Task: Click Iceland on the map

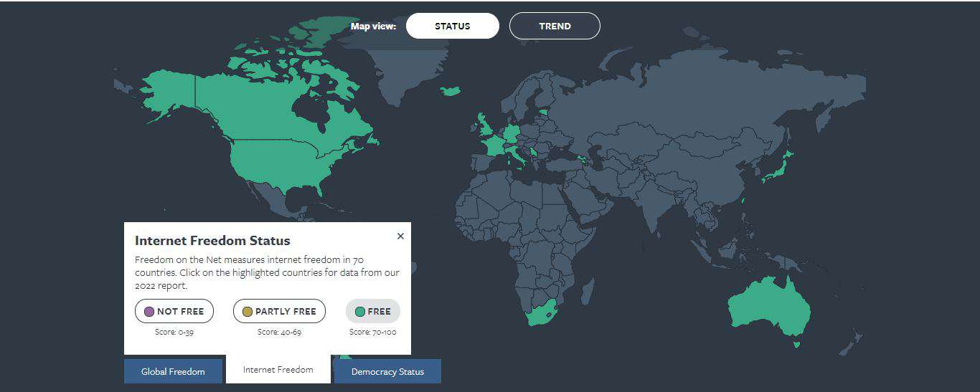Action: tap(451, 91)
